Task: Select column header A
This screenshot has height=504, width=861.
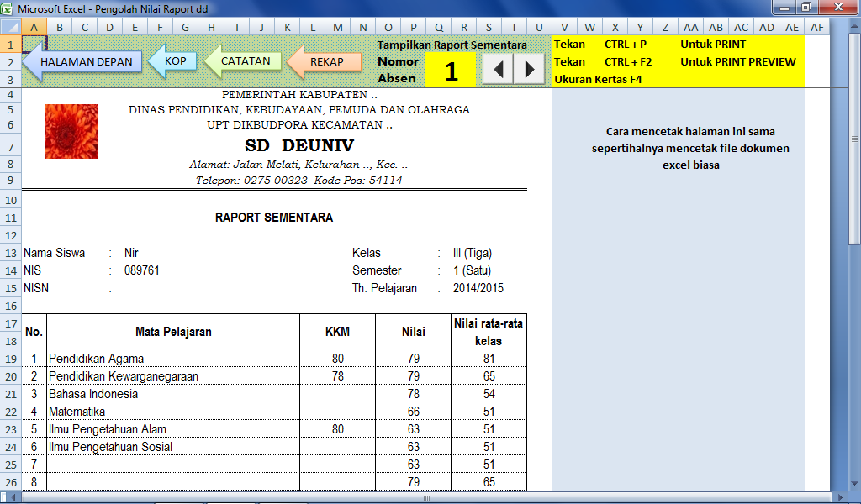Action: pyautogui.click(x=34, y=27)
